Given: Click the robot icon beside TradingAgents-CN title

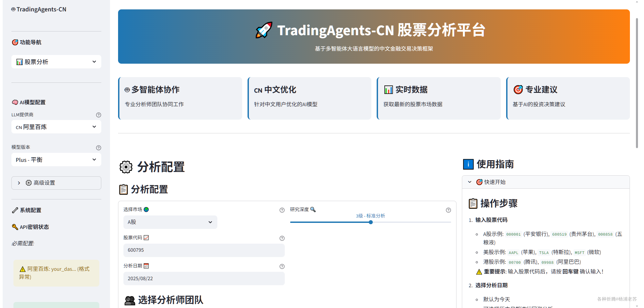Looking at the screenshot, I should click(x=13, y=9).
